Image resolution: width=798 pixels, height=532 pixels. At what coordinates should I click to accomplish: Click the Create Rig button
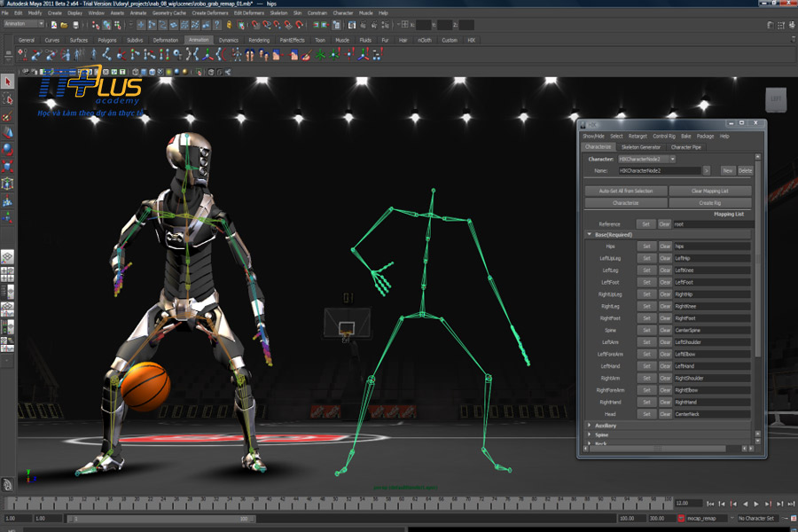[709, 203]
